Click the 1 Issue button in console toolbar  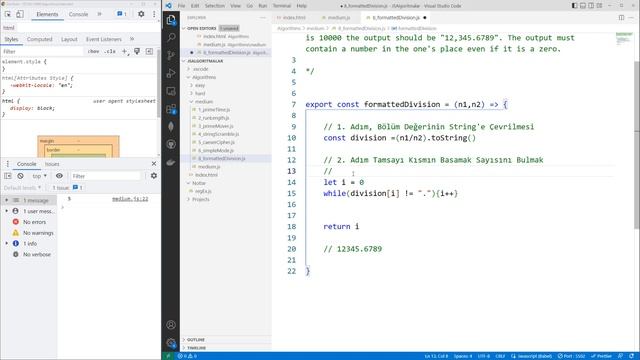(x=67, y=188)
